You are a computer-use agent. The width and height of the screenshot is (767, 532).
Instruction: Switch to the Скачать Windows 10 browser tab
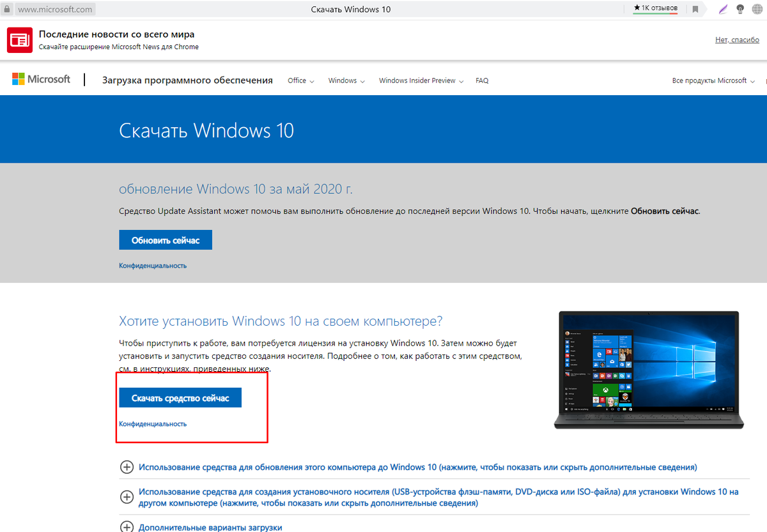pos(350,9)
